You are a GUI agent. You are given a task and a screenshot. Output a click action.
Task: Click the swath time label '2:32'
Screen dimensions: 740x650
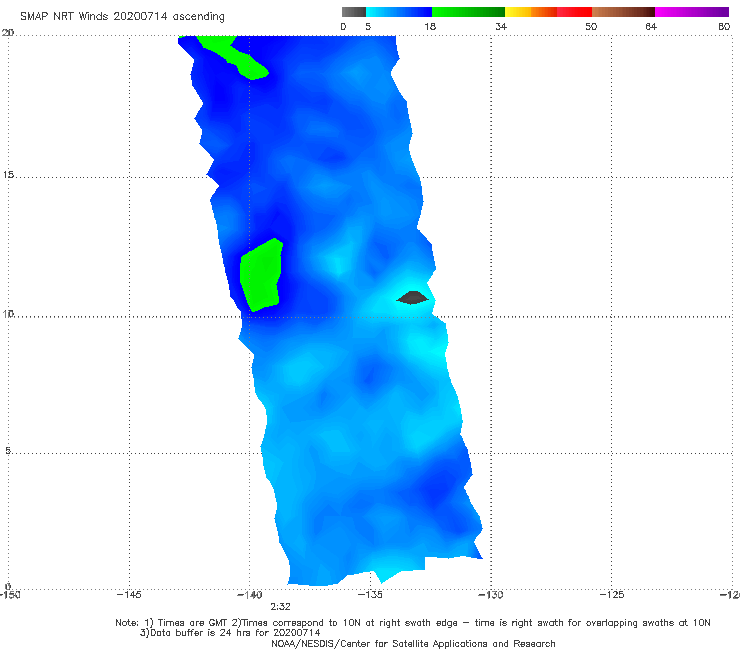[x=280, y=607]
